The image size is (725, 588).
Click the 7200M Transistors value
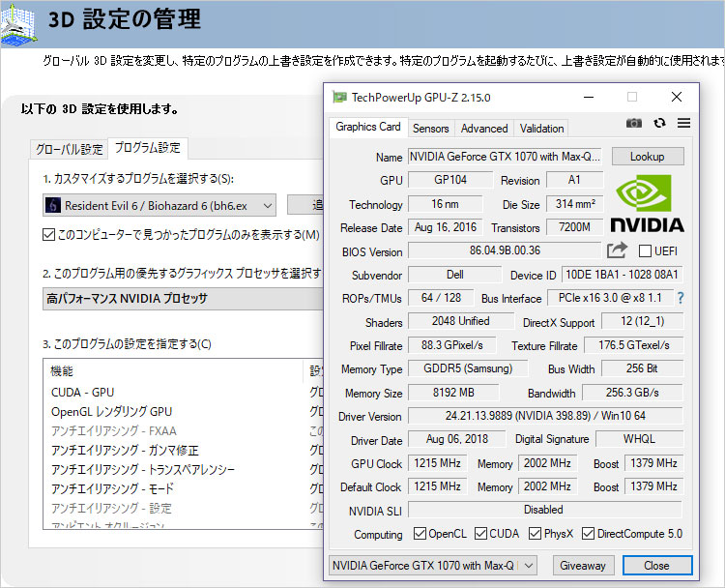coord(574,227)
